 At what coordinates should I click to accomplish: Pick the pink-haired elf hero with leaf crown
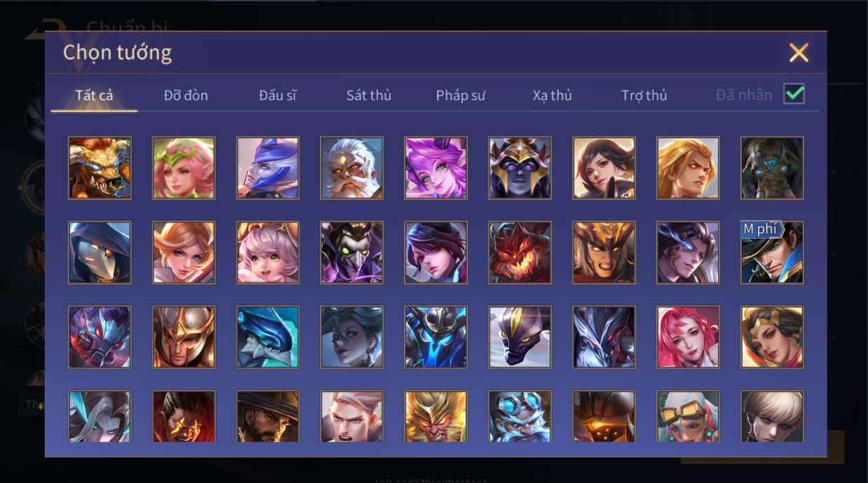(184, 168)
